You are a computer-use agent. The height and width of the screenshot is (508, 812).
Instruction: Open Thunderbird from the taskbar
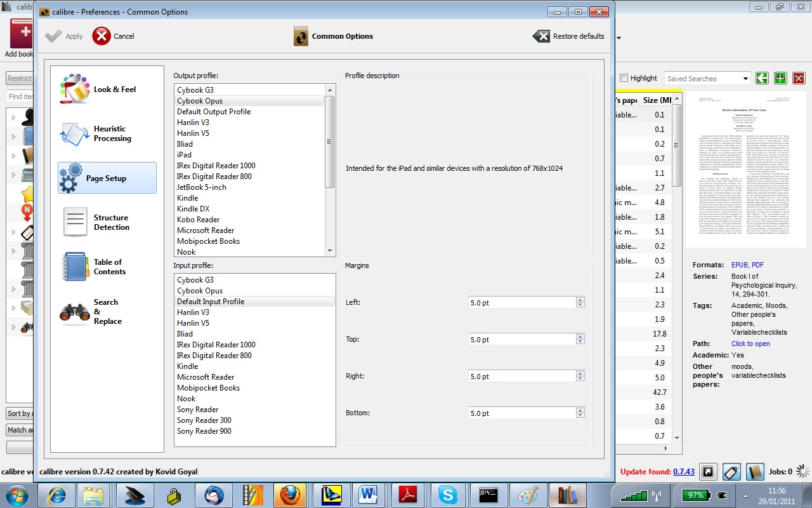213,495
